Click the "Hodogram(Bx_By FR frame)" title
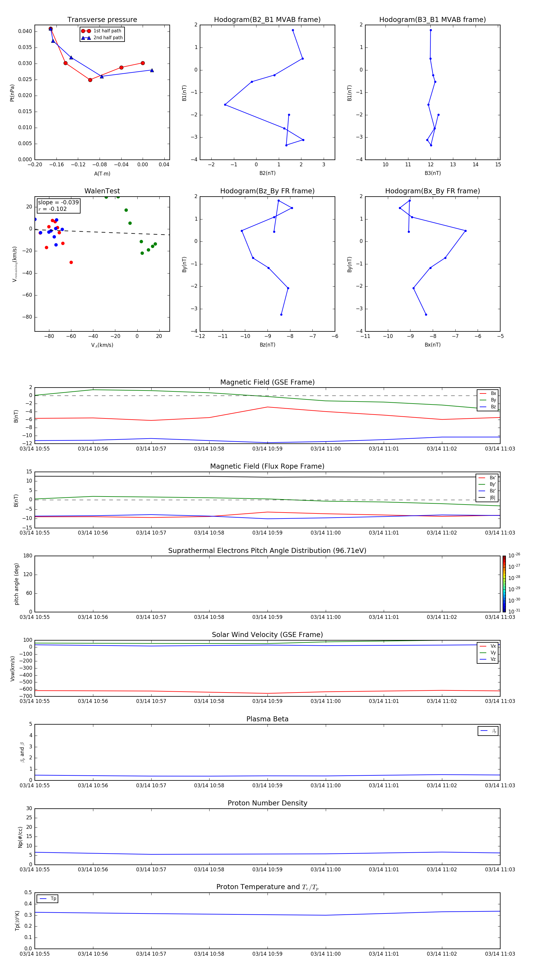This screenshot has height=980, width=535. click(432, 191)
